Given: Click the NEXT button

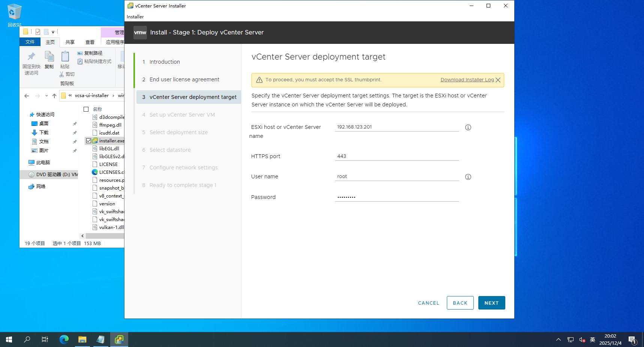Looking at the screenshot, I should tap(491, 303).
